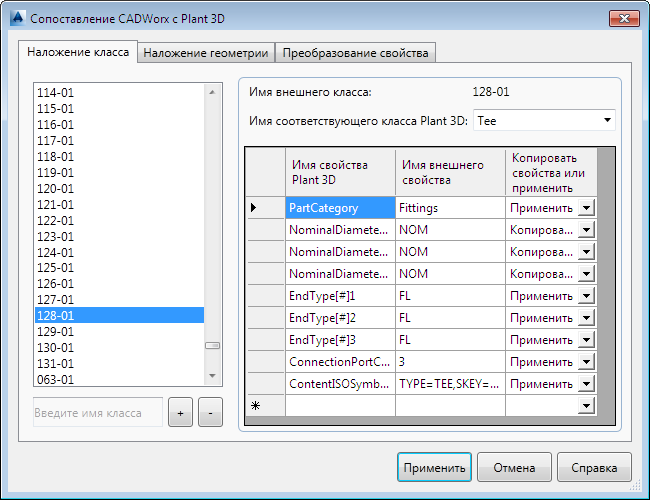Screen dimensions: 650x500
Task: Select class 126-01 in the list
Action: point(119,284)
